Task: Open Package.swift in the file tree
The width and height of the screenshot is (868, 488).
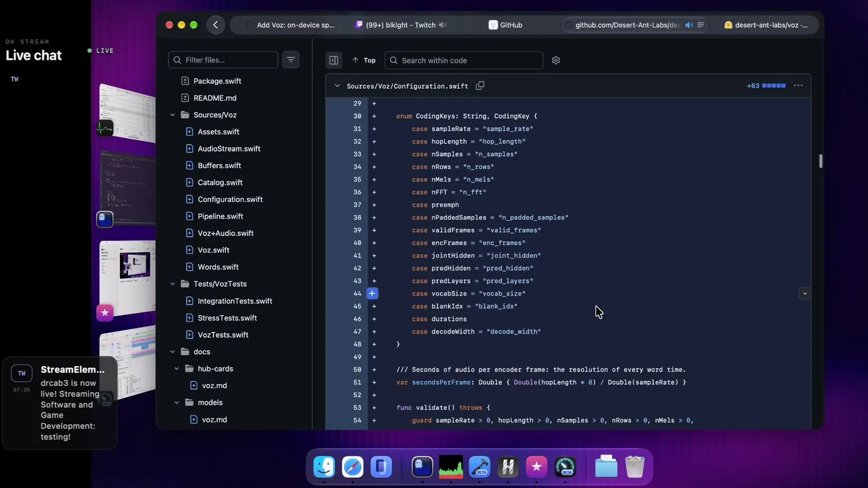Action: pyautogui.click(x=217, y=81)
